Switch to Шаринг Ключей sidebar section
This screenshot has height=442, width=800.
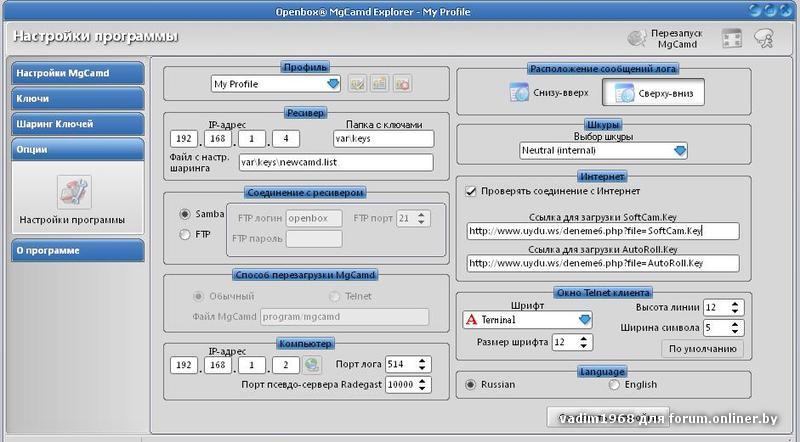pos(77,124)
